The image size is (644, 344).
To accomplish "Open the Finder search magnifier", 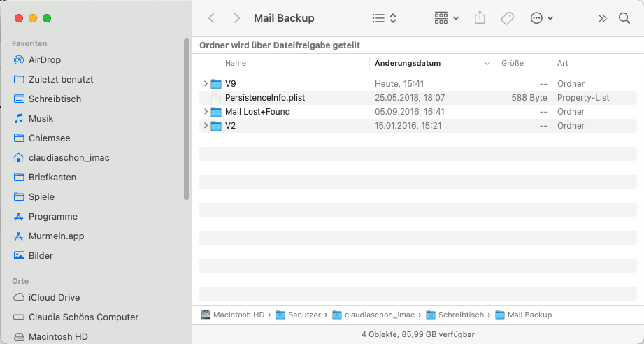I will 624,18.
